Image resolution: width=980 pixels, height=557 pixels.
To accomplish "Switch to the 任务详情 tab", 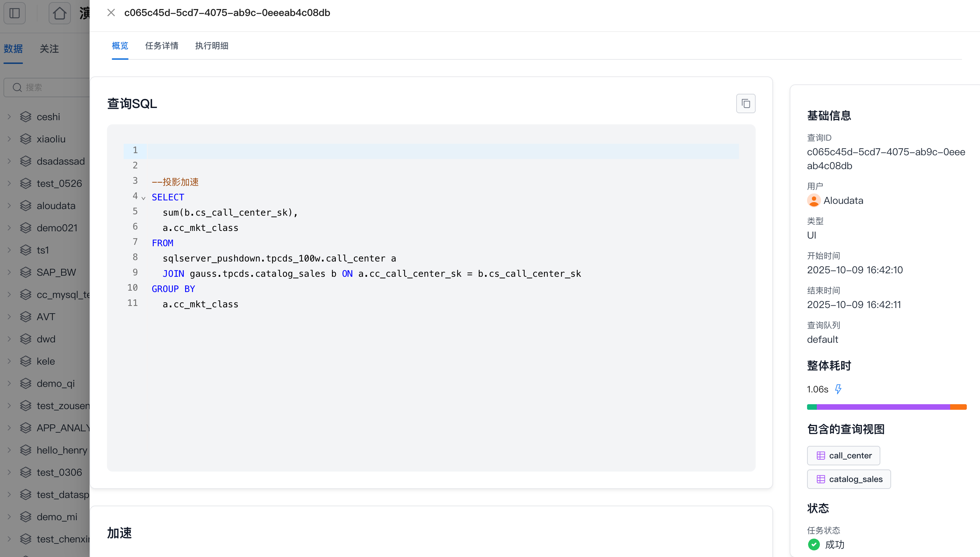I will 161,46.
